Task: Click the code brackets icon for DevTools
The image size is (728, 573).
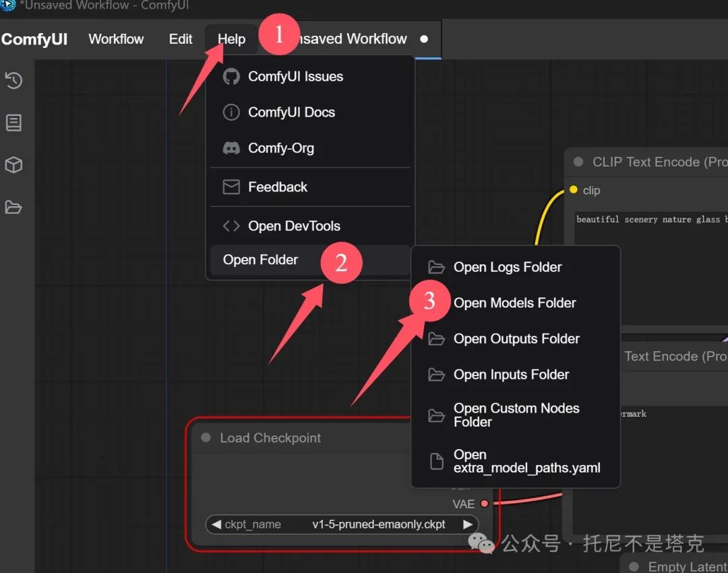Action: click(x=231, y=226)
